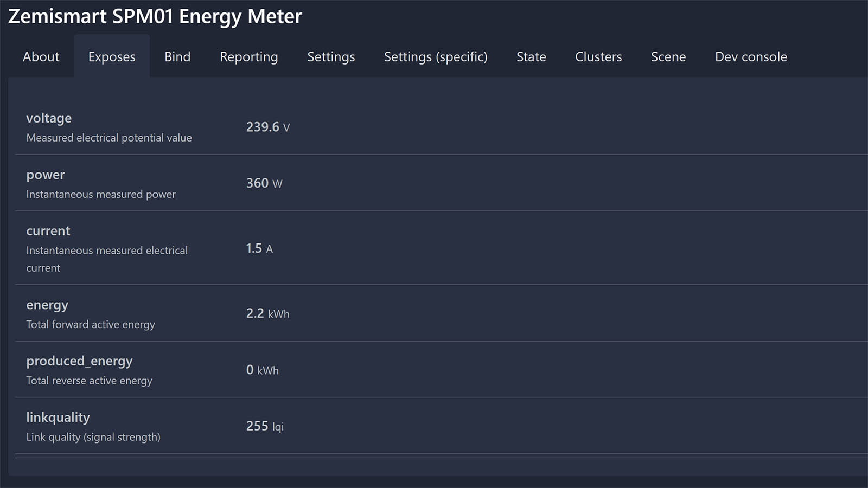Click the power value 360 W
This screenshot has height=488, width=868.
pos(263,183)
